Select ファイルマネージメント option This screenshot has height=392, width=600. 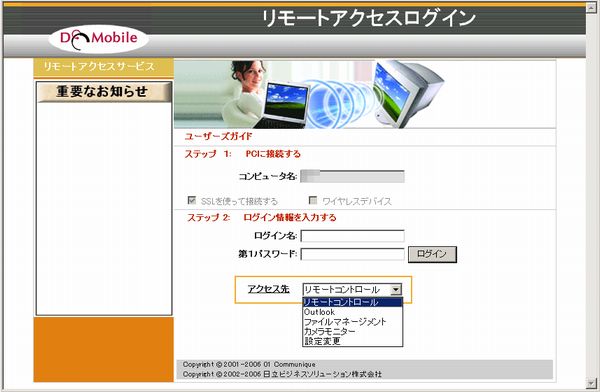coord(352,322)
